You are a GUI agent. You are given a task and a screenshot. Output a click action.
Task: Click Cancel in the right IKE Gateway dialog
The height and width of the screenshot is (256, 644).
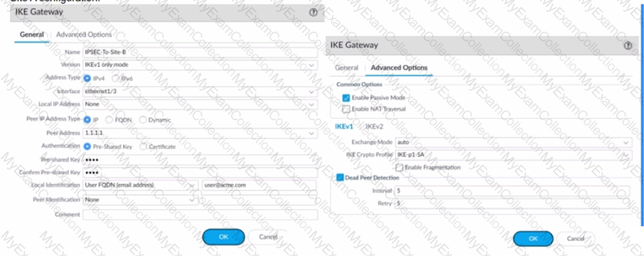pos(576,238)
